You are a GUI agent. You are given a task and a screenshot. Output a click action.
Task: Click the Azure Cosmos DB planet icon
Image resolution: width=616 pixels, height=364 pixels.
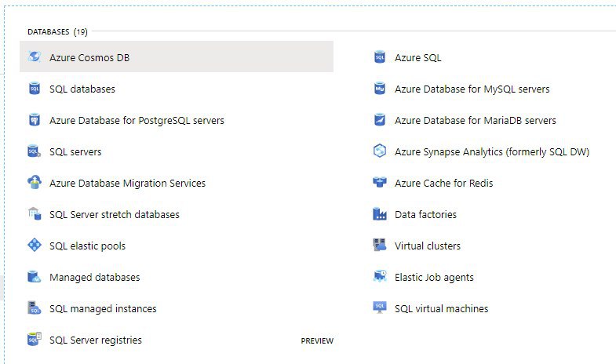click(35, 57)
